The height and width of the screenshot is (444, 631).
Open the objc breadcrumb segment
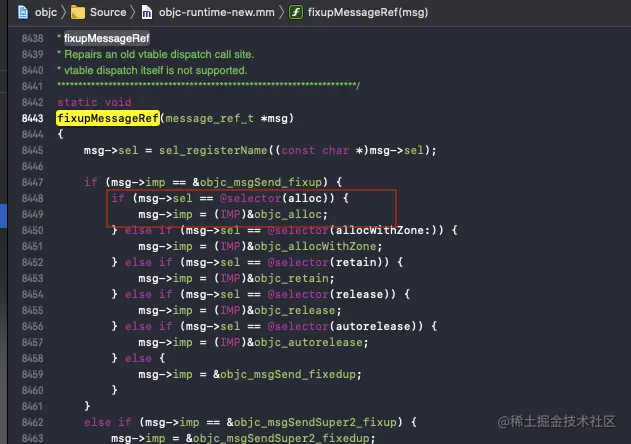pyautogui.click(x=46, y=12)
